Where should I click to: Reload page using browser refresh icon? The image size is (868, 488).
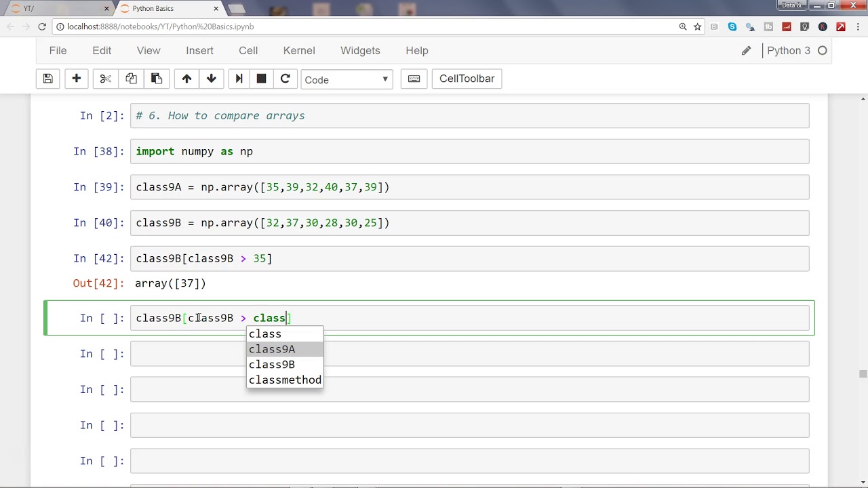click(42, 26)
